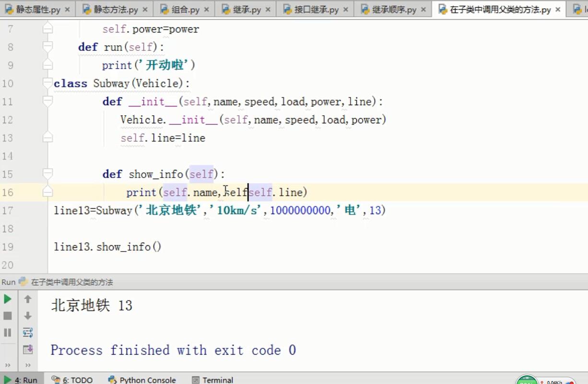
Task: Click def run(self): on line 8
Action: point(121,47)
